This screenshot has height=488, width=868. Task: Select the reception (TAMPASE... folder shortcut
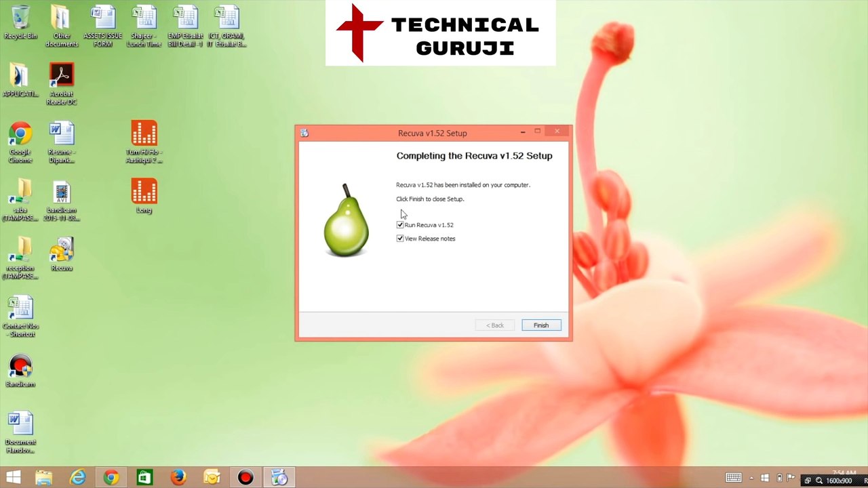pos(20,258)
